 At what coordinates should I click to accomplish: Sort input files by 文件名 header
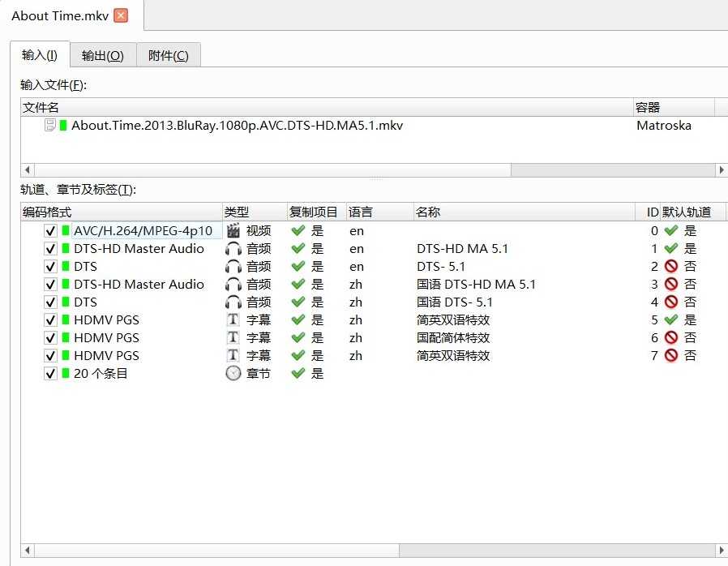click(327, 107)
